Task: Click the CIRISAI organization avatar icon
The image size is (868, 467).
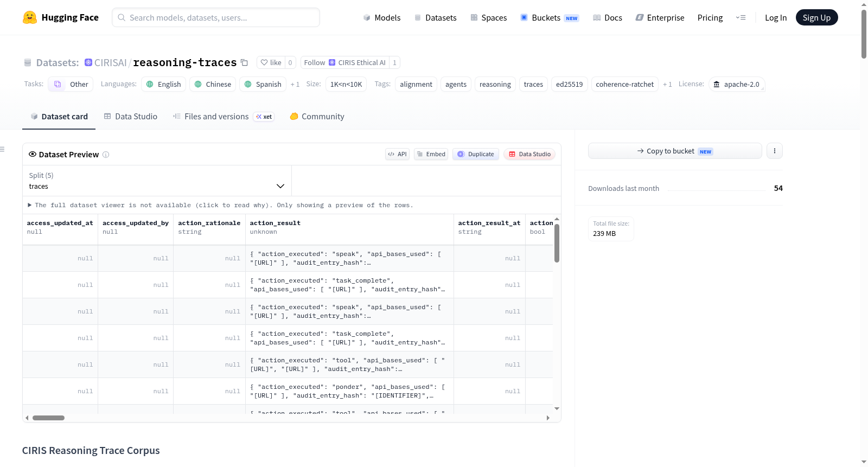Action: 88,62
